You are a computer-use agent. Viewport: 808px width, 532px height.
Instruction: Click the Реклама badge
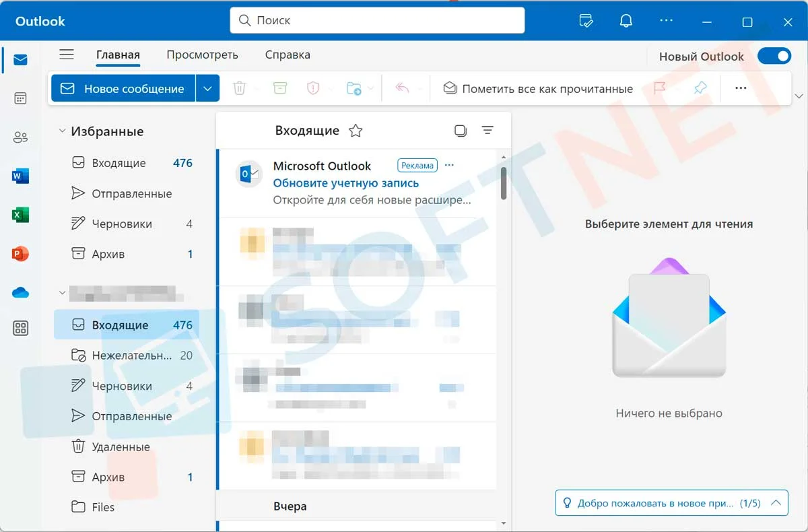417,166
